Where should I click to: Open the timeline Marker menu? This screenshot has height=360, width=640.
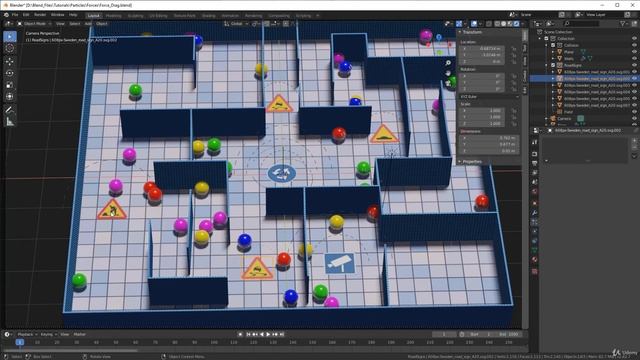80,334
